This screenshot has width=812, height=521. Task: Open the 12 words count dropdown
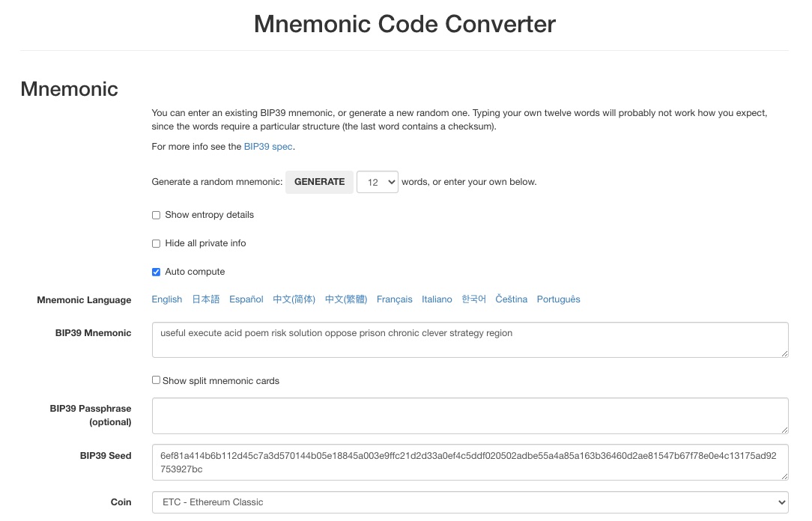(377, 182)
